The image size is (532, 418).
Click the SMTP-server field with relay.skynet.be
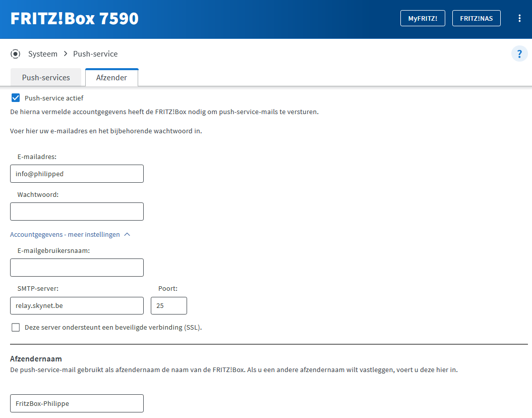tap(77, 306)
